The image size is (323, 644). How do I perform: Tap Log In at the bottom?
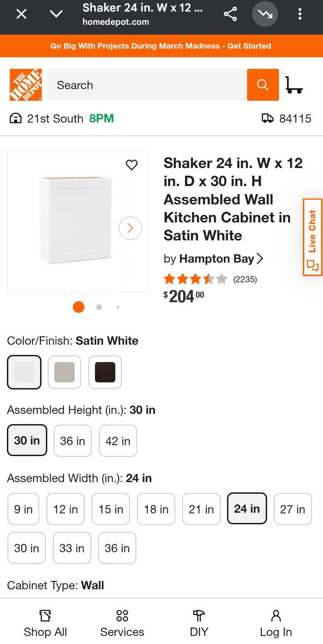(275, 621)
